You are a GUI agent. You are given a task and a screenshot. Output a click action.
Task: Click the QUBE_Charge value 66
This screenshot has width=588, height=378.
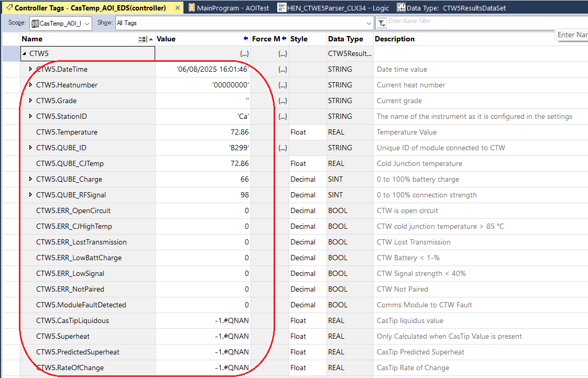pyautogui.click(x=245, y=180)
